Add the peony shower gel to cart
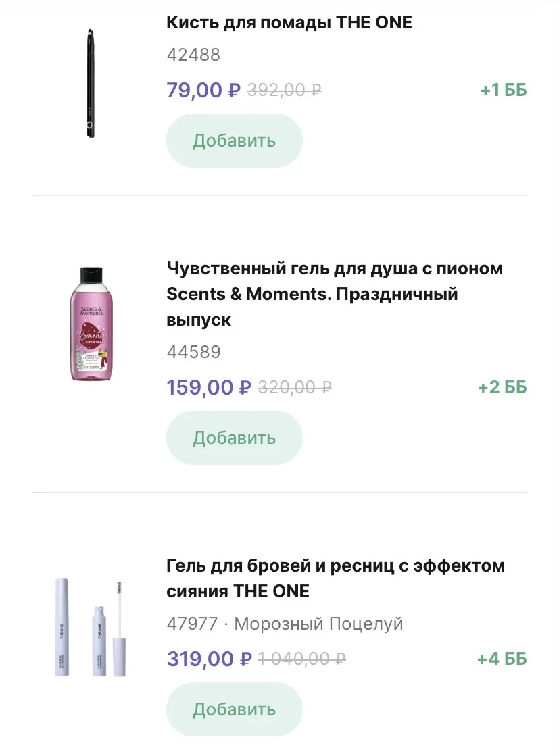Viewport: 559px width, 756px height. click(234, 438)
